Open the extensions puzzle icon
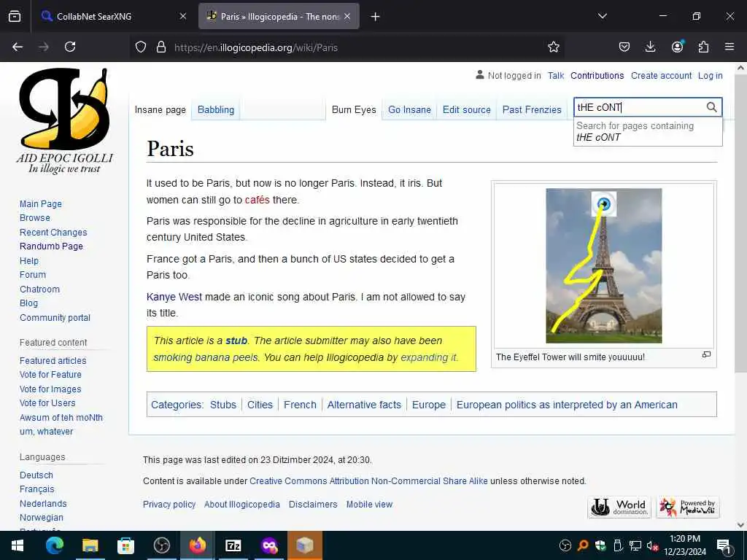747x560 pixels. pos(703,47)
